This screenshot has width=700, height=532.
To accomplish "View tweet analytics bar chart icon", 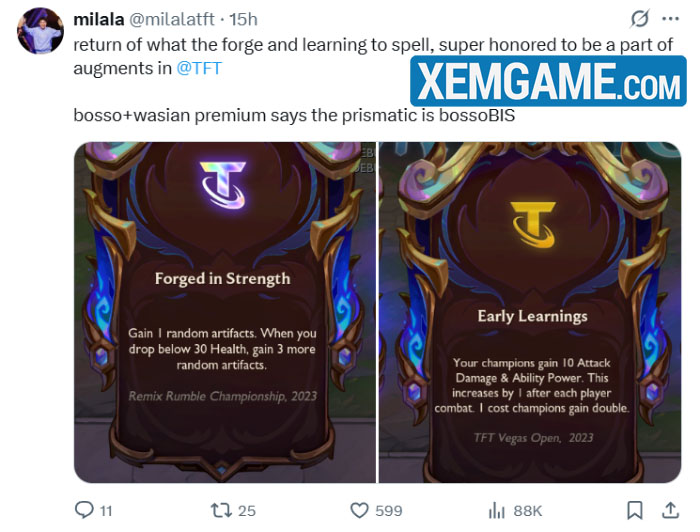I will coord(496,510).
